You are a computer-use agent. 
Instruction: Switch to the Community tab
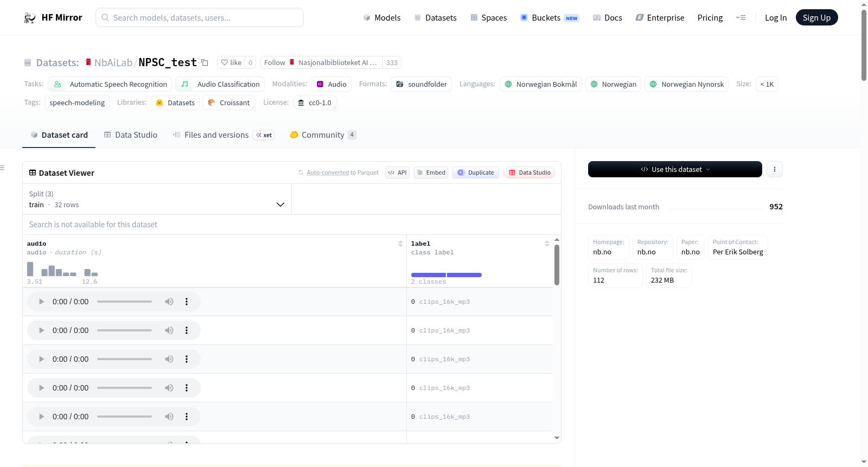point(323,135)
